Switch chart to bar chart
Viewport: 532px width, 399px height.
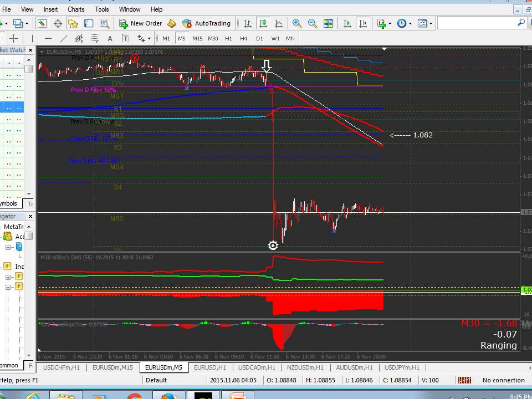pos(247,23)
